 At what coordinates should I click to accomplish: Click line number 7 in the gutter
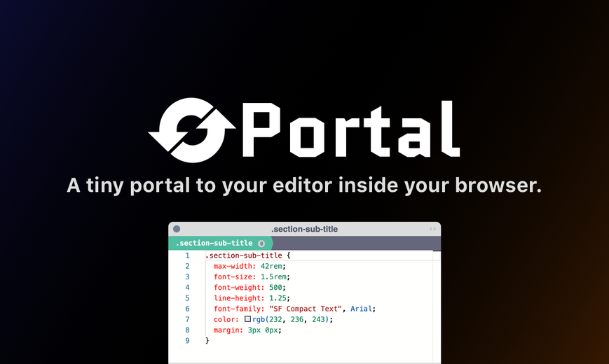click(187, 319)
